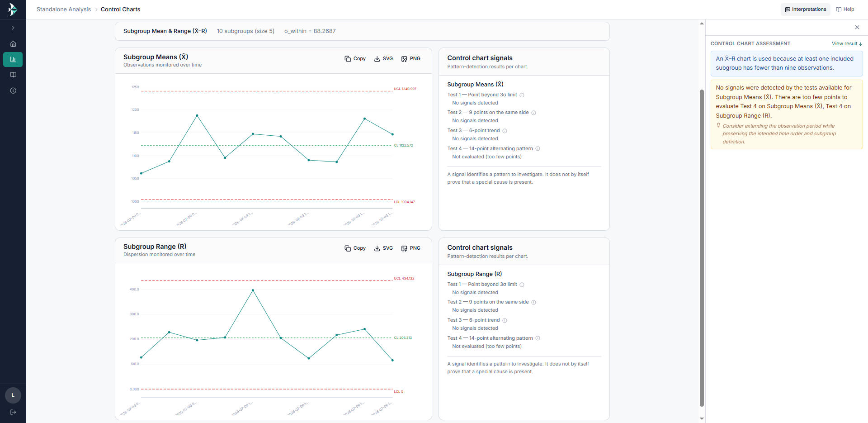Viewport: 868px width, 423px height.
Task: Download Subgroup Range chart as SVG
Action: click(x=383, y=248)
